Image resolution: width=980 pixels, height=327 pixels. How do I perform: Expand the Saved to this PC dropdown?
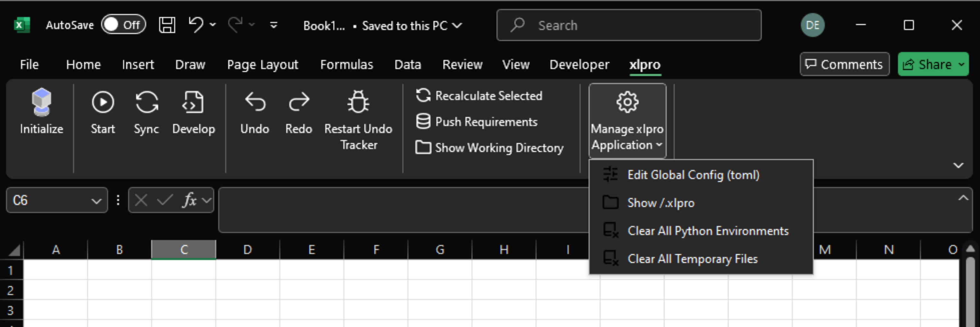pos(458,26)
